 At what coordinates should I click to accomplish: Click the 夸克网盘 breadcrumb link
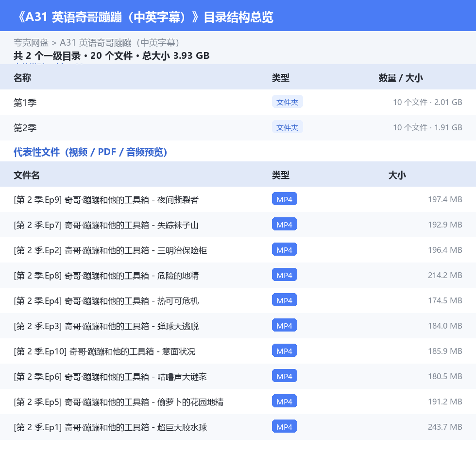[x=31, y=42]
